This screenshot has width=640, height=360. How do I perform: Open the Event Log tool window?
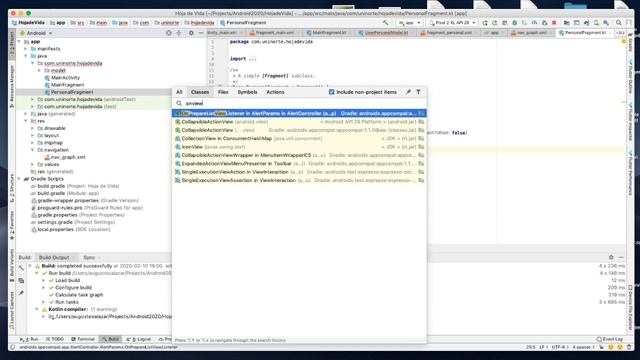pyautogui.click(x=610, y=339)
